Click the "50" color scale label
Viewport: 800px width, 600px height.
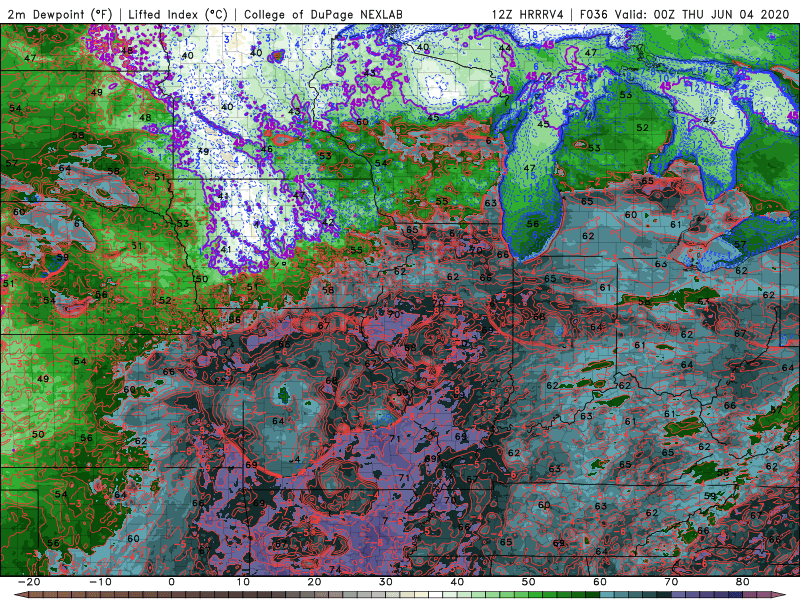pos(529,582)
